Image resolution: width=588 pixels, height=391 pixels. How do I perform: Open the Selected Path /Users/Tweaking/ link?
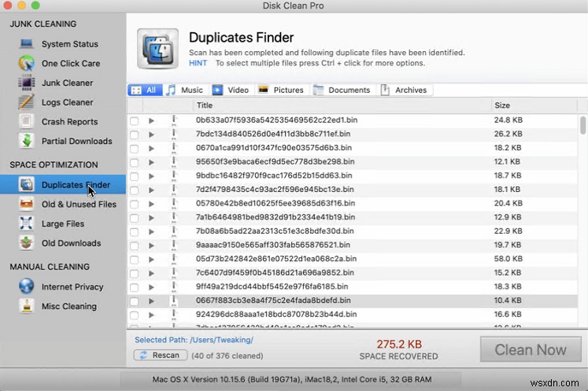194,340
